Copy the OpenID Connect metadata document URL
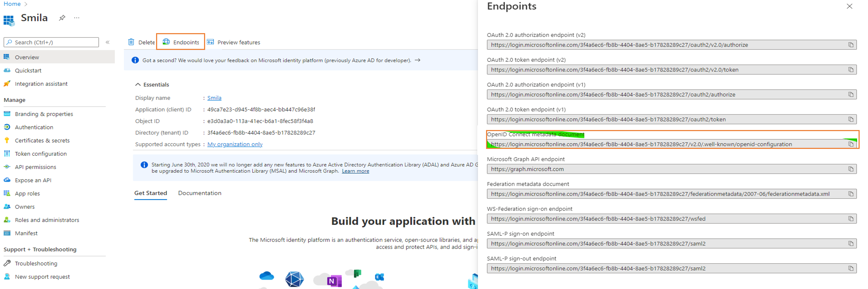 coord(851,144)
